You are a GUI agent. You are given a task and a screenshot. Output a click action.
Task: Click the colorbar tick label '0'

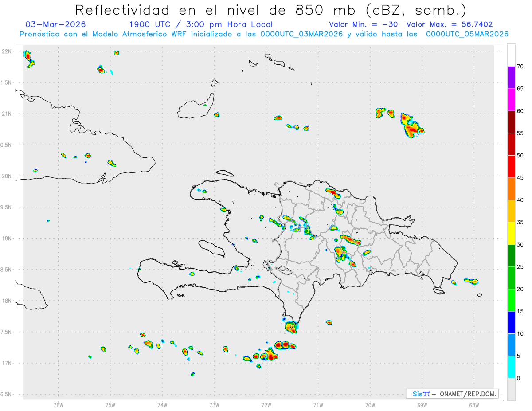tap(519, 378)
